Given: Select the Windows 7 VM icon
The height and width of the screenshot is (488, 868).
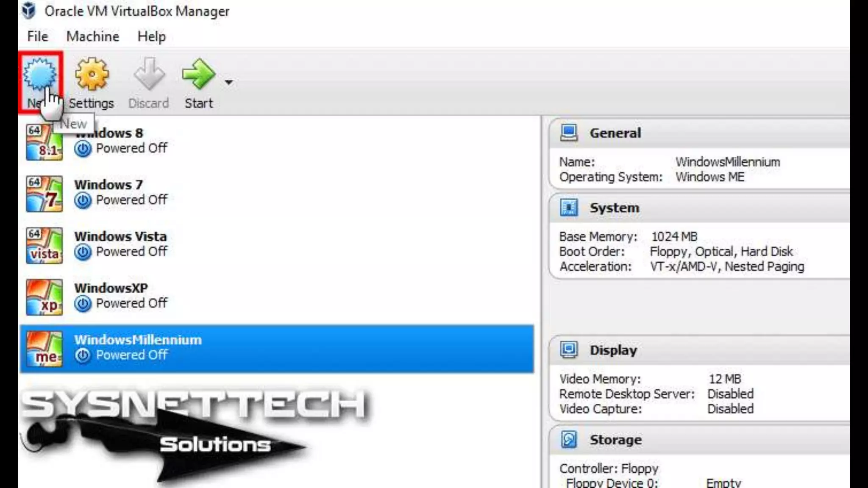Looking at the screenshot, I should click(x=44, y=194).
